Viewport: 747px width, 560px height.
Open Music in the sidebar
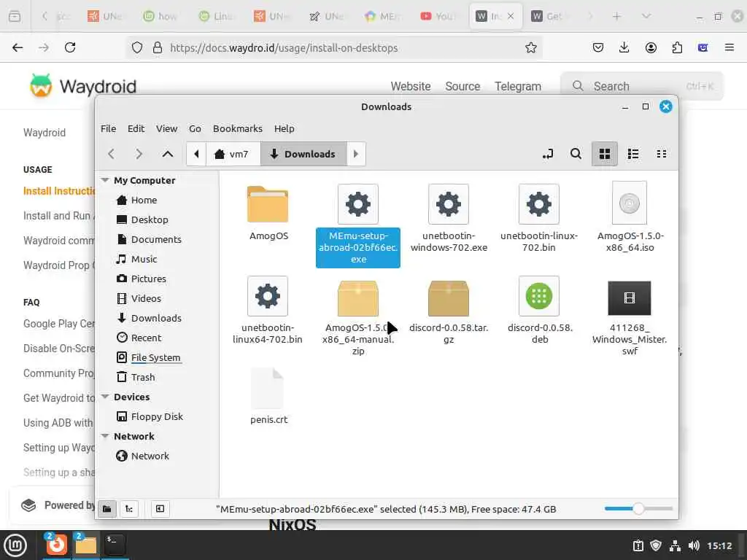[144, 259]
